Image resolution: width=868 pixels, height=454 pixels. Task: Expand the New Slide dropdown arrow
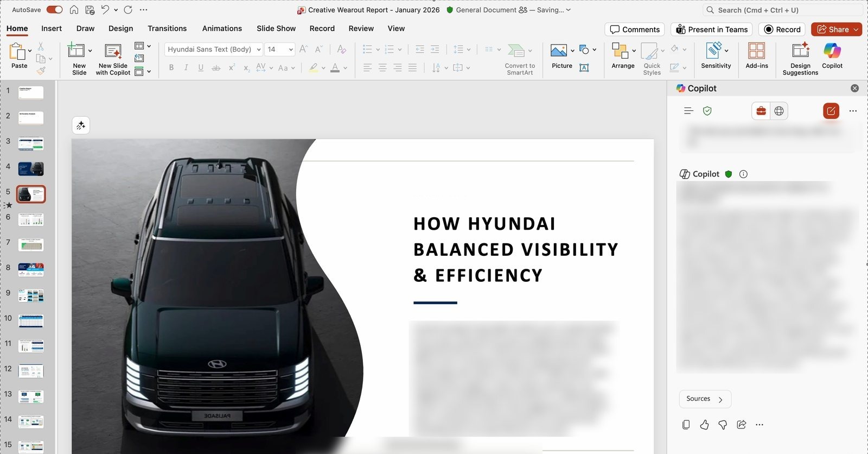click(x=90, y=51)
